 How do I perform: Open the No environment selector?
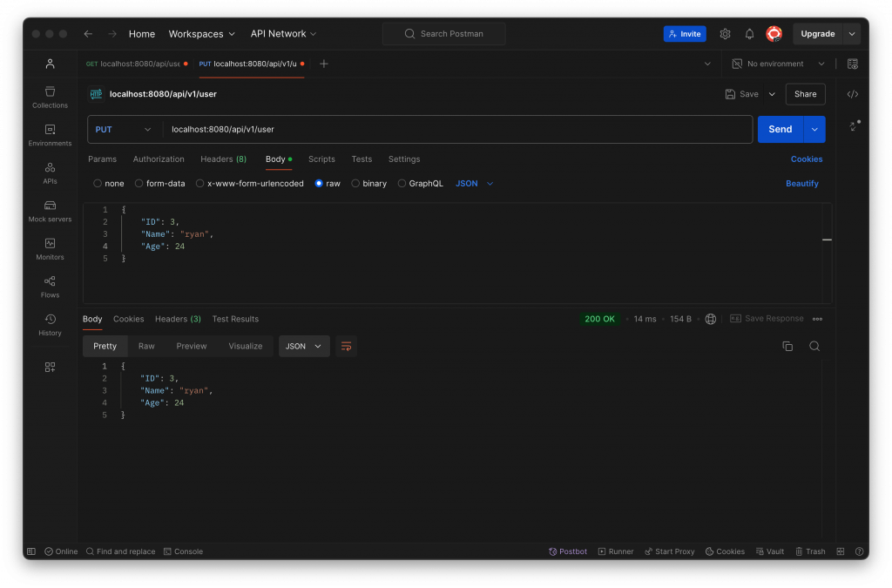click(778, 64)
